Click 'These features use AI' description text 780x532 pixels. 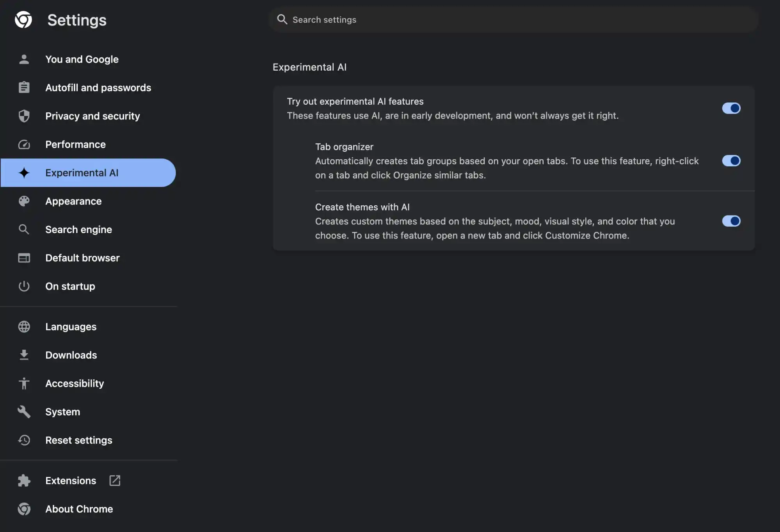pyautogui.click(x=453, y=116)
